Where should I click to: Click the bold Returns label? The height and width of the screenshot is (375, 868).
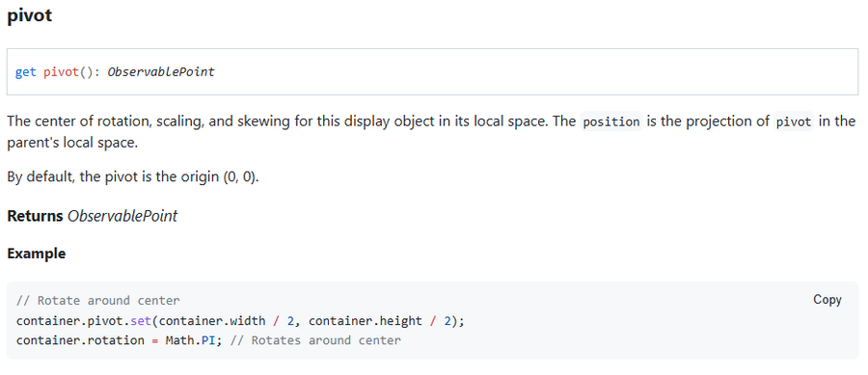pyautogui.click(x=35, y=216)
